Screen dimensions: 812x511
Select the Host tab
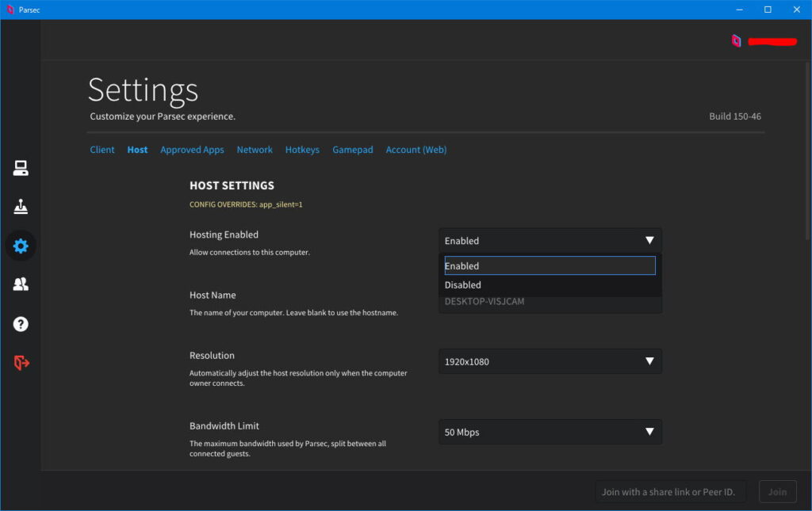click(137, 150)
